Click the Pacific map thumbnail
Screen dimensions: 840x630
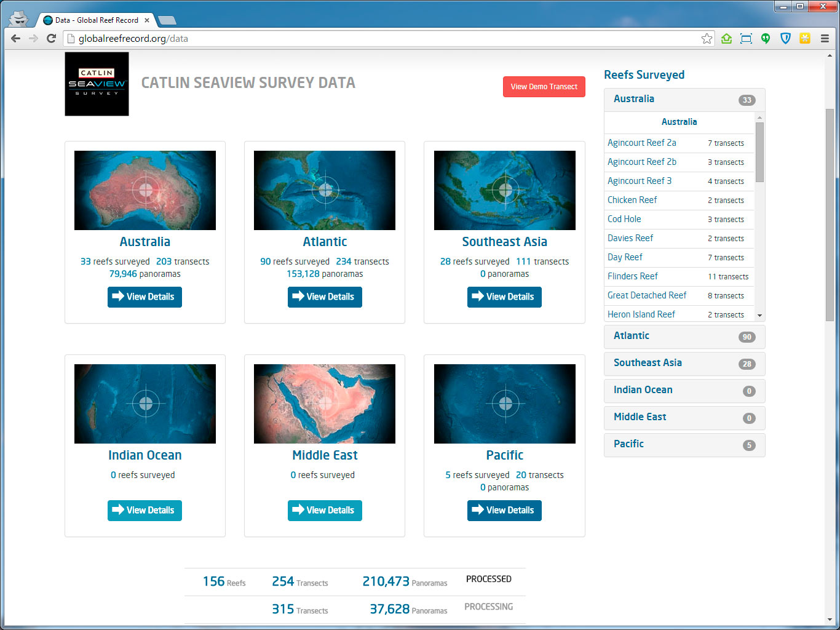505,404
